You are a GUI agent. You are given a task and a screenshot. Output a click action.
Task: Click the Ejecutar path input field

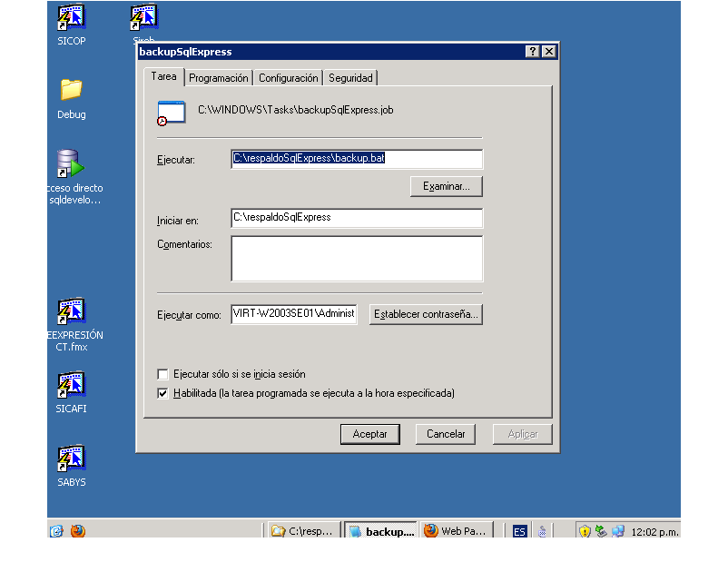[x=357, y=159]
